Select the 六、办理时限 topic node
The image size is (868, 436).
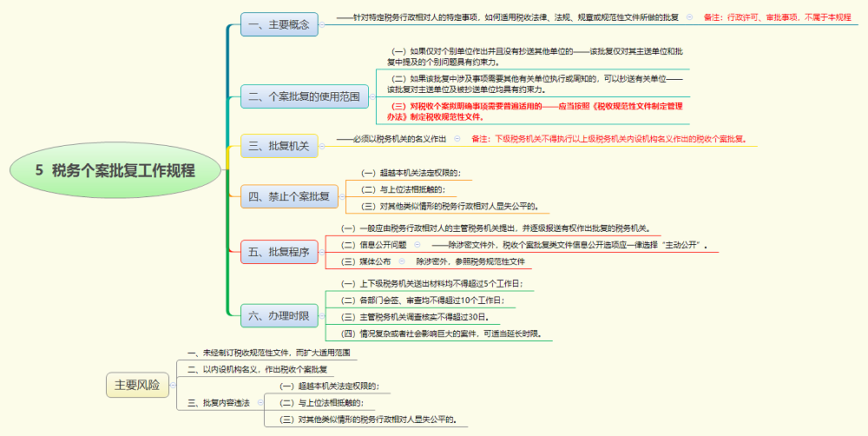(279, 316)
